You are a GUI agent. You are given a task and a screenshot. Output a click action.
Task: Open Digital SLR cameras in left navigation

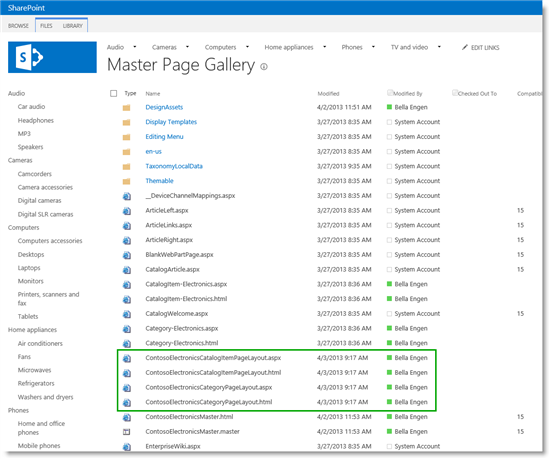(x=46, y=214)
